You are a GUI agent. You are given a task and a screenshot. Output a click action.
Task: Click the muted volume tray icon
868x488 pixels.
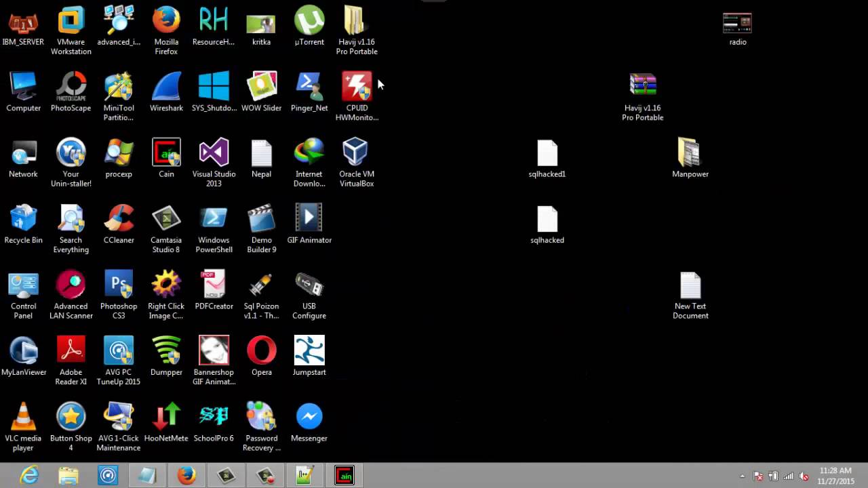pos(804,476)
